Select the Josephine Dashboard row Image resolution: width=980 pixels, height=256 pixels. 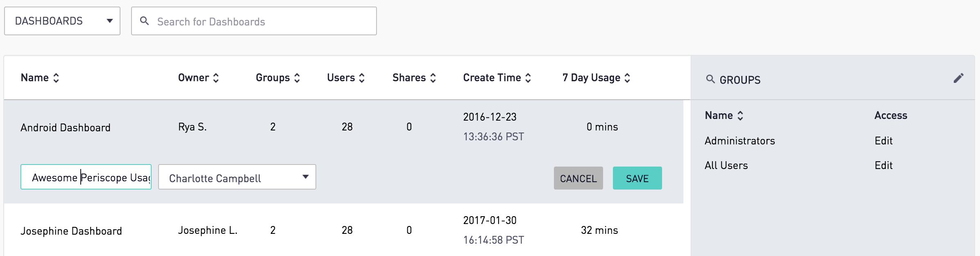(71, 231)
